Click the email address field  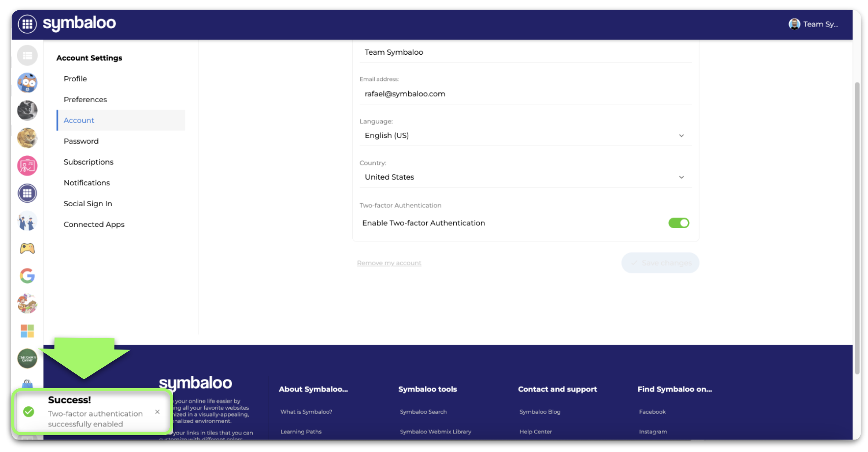pos(525,94)
